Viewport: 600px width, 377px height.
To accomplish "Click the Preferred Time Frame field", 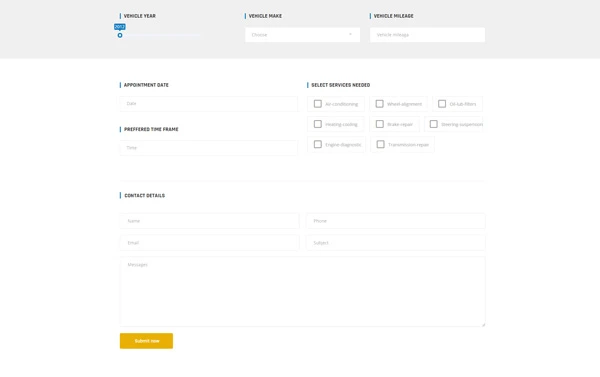I will tap(209, 148).
